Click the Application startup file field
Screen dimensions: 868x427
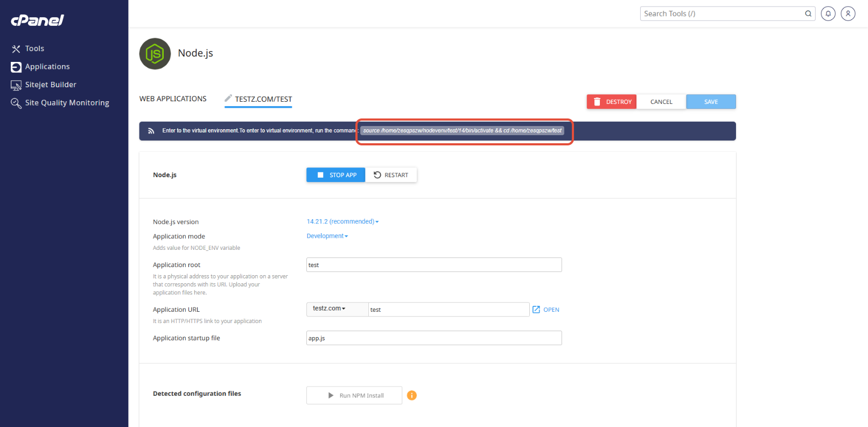click(x=434, y=338)
